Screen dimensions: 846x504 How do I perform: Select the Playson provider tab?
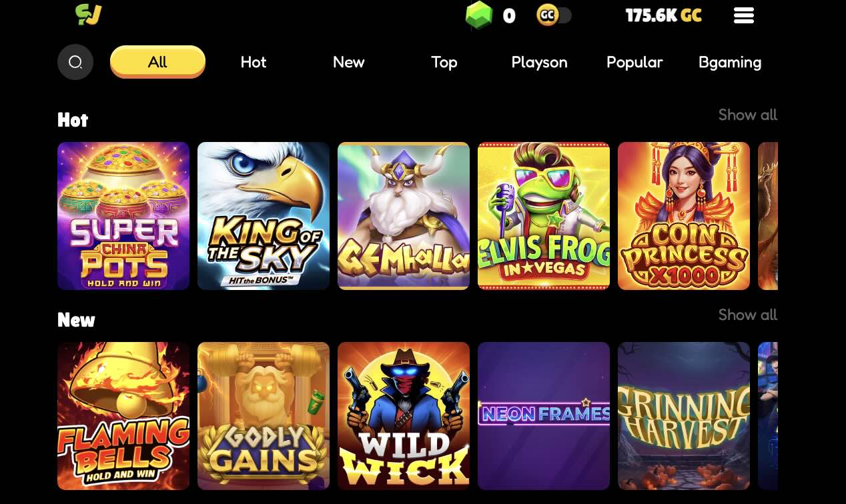[x=539, y=62]
